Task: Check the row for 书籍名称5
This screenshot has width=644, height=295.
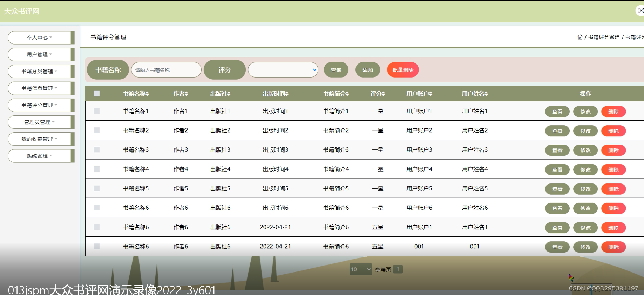Action: [97, 188]
